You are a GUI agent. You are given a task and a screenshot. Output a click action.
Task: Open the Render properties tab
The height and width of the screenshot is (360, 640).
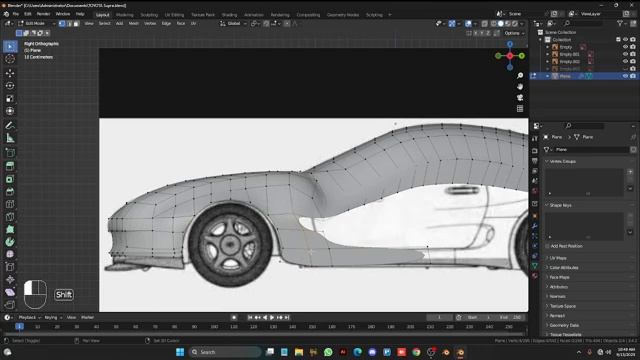pos(535,151)
